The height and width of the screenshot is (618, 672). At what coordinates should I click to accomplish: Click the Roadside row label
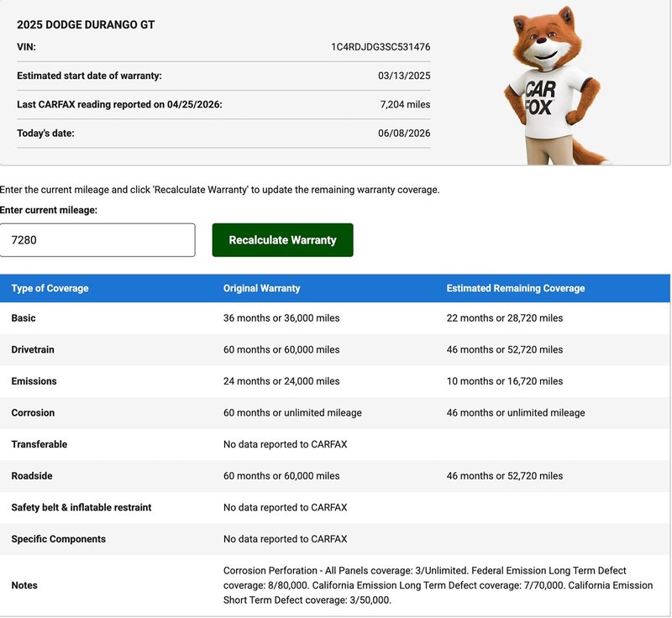(32, 476)
